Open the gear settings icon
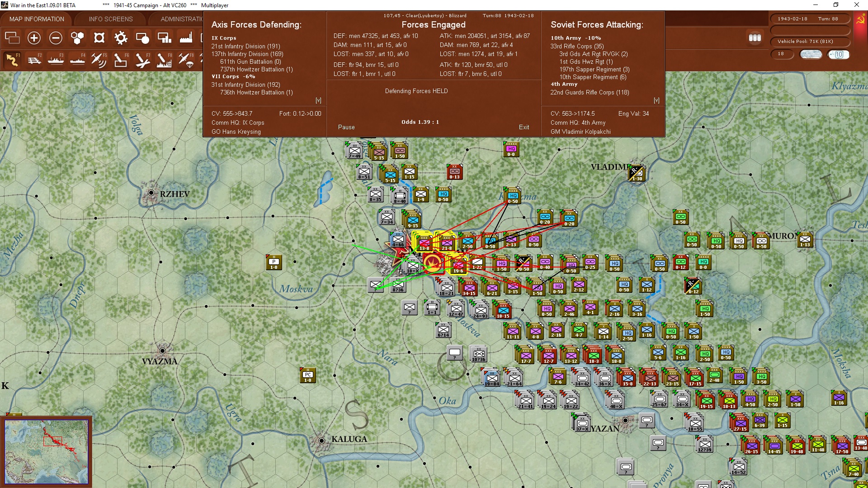 (x=121, y=38)
